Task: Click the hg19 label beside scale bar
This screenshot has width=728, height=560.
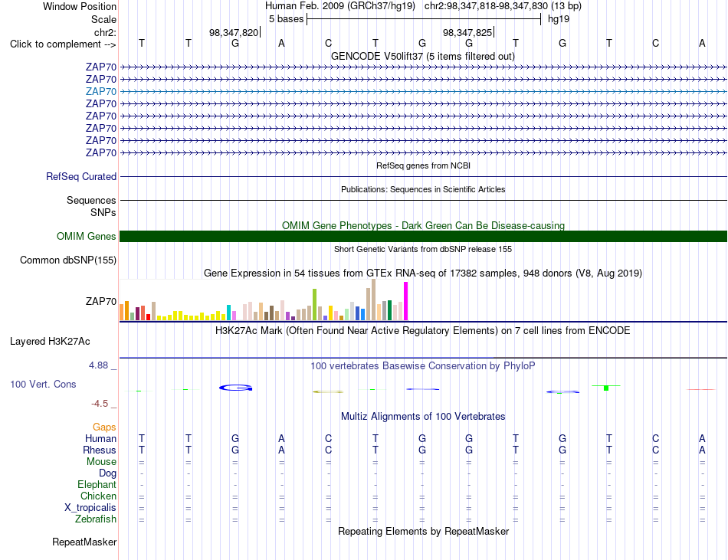Action: (x=559, y=19)
